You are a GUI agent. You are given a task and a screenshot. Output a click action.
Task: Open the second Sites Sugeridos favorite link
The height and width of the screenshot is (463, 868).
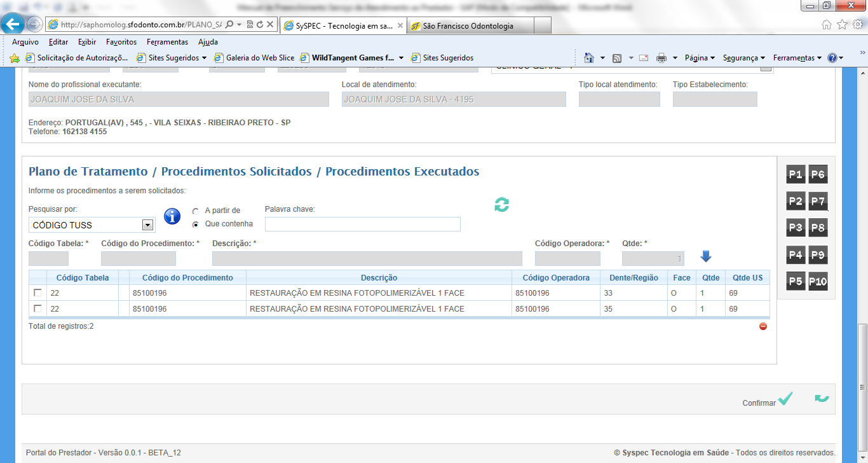[x=442, y=58]
